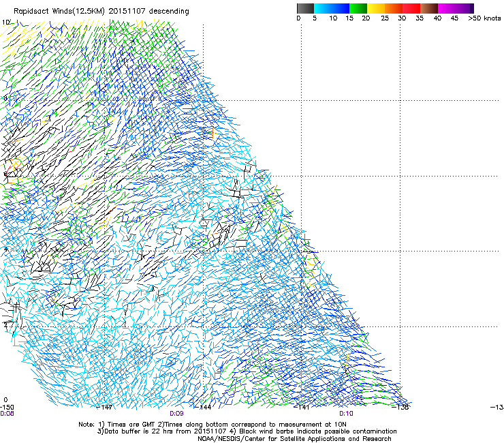This screenshot has height=443, width=504.
Task: Click the purple '0:10' time label
Action: coord(346,414)
